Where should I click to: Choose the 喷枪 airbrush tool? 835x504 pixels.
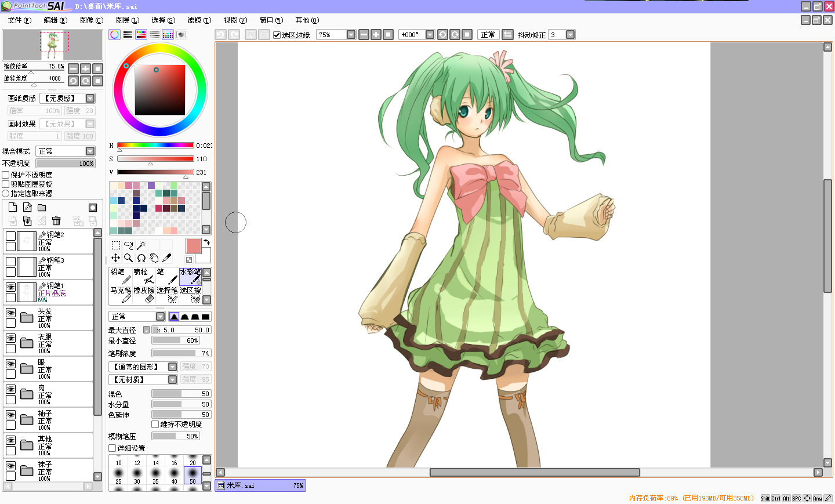(144, 276)
